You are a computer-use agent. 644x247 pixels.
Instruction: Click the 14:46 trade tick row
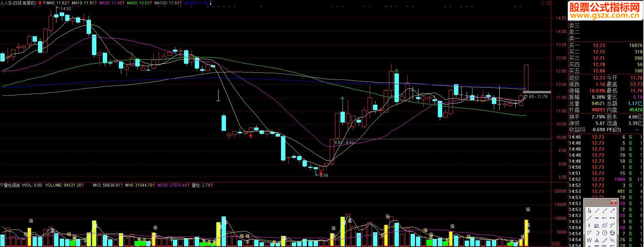click(x=605, y=137)
